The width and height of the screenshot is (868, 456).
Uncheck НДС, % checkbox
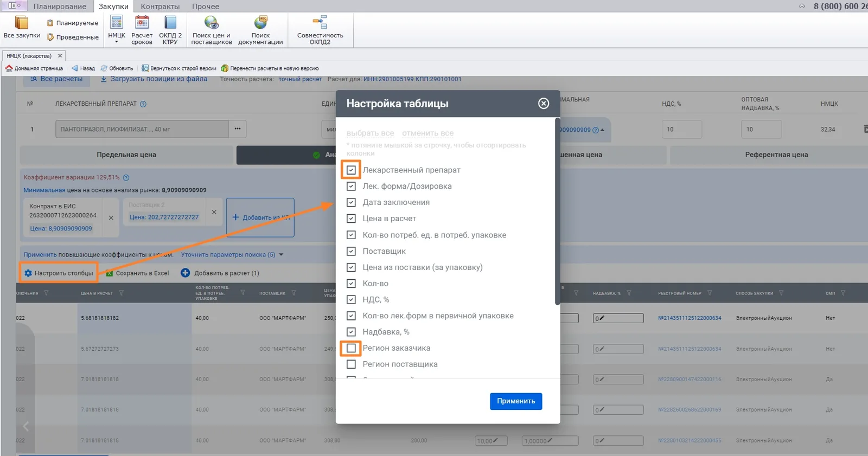tap(351, 299)
